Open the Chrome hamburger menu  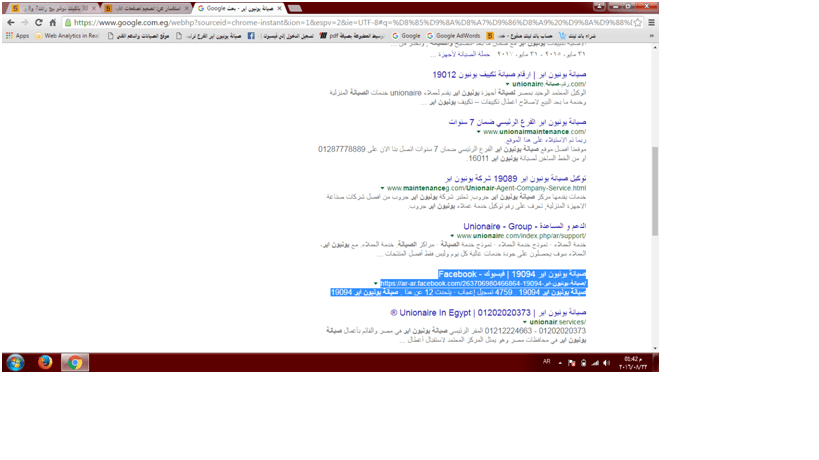[x=651, y=22]
